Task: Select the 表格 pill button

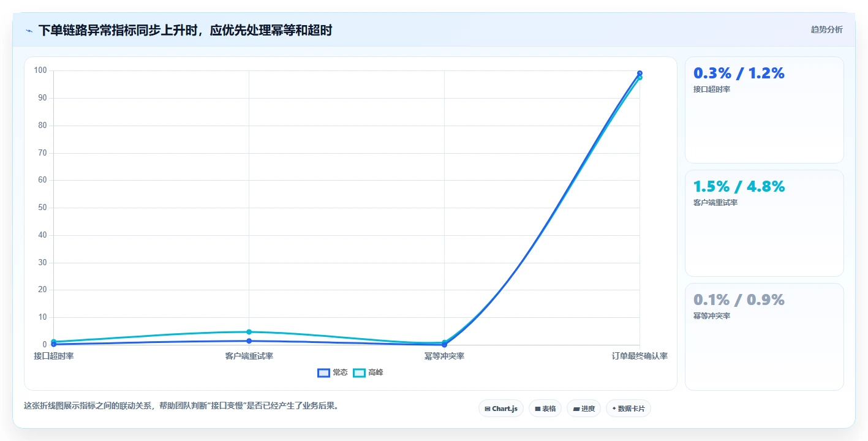Action: [x=545, y=409]
